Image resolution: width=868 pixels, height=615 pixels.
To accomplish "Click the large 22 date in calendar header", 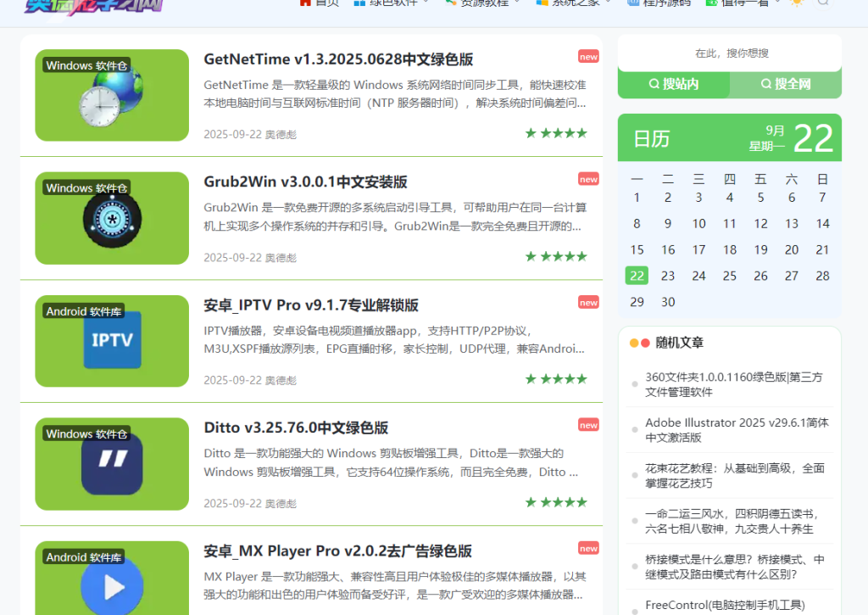I will click(813, 138).
